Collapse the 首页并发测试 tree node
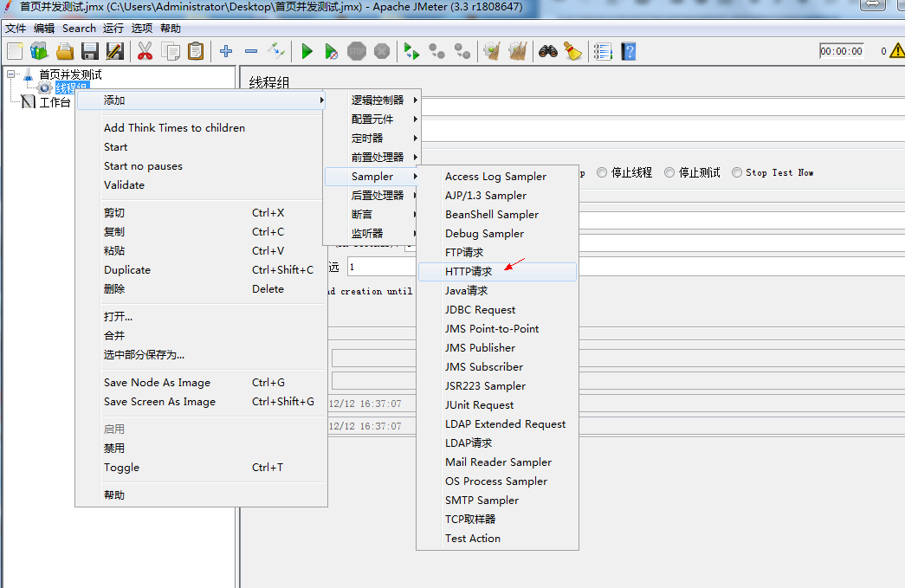This screenshot has width=905, height=588. click(x=10, y=74)
